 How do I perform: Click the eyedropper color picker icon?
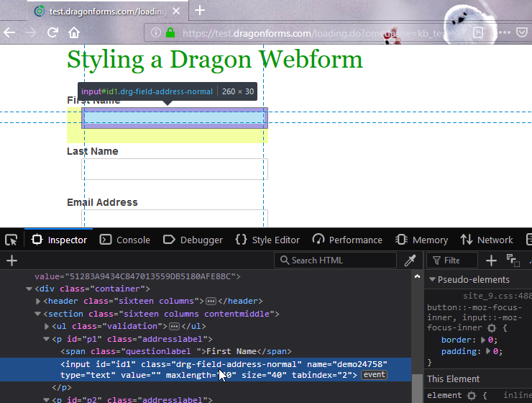410,261
